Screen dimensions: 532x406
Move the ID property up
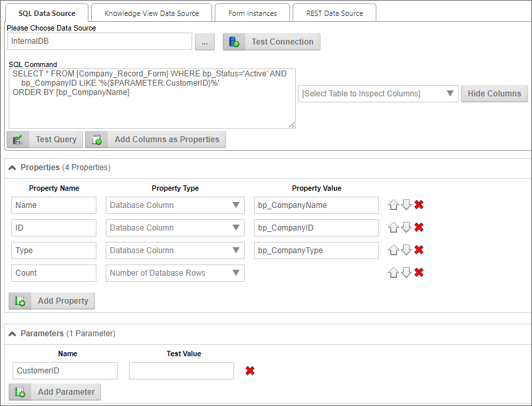point(394,228)
